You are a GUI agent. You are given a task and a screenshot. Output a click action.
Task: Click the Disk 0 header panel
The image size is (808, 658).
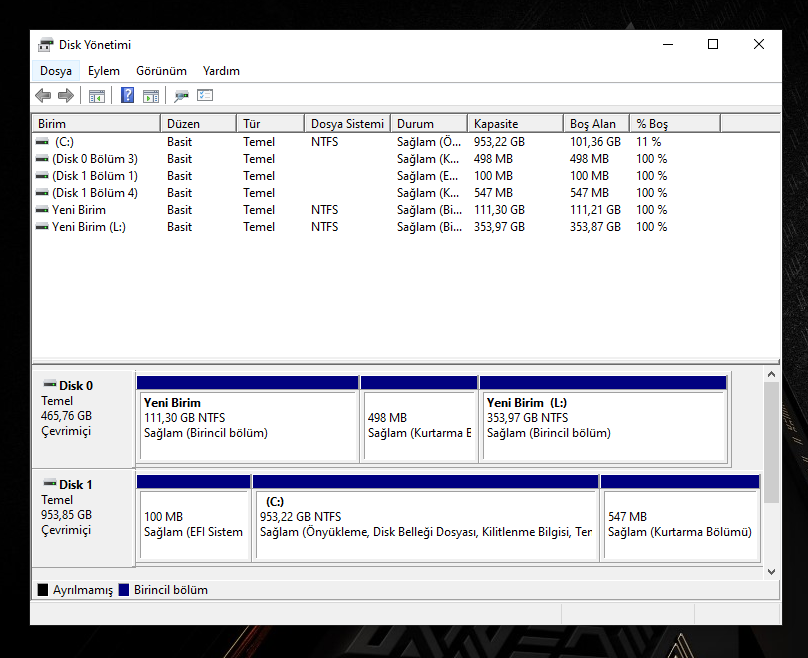[x=83, y=419]
